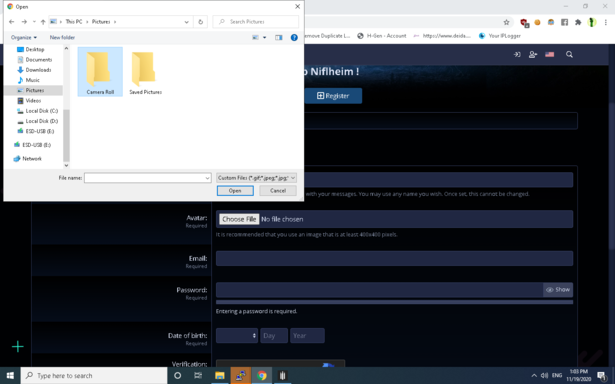Screen dimensions: 615x384
Task: Open the Your IPLogger bookmark
Action: (x=500, y=36)
